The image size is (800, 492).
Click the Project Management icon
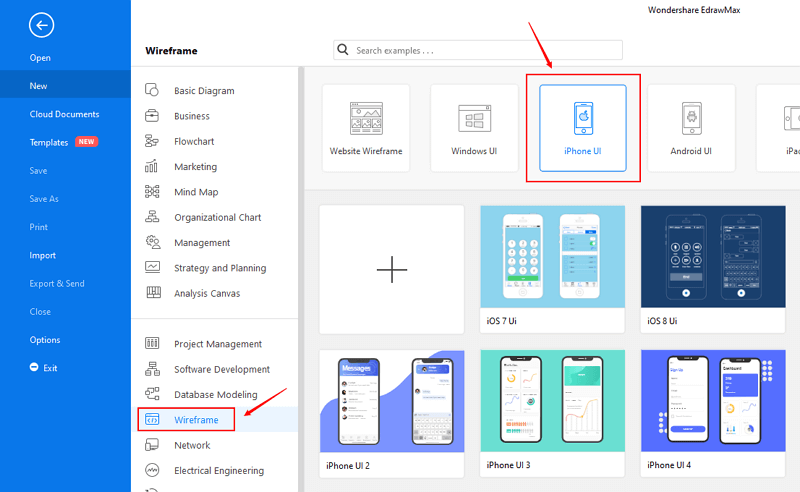pos(152,343)
